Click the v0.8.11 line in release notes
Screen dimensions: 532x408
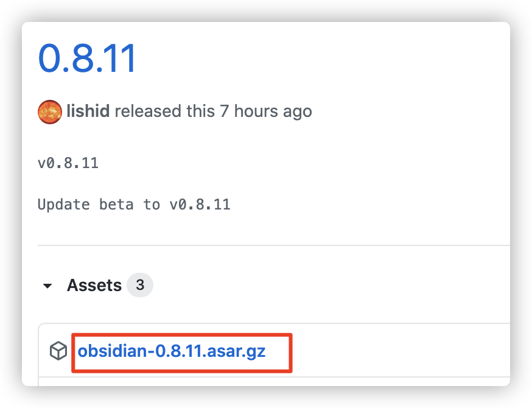[68, 163]
